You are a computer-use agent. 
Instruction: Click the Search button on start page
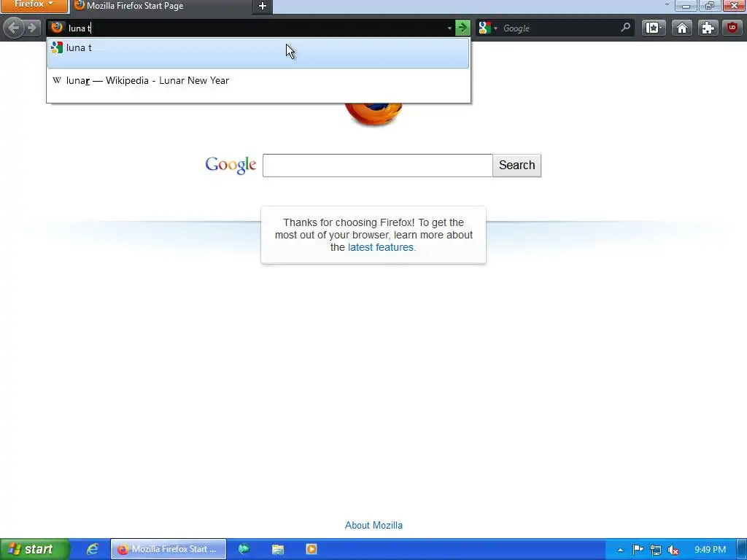tap(517, 166)
